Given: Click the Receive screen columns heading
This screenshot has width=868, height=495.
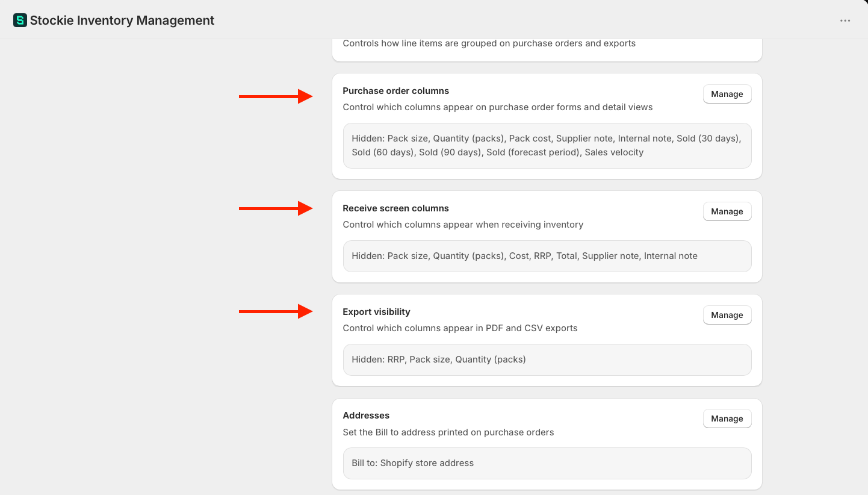Looking at the screenshot, I should point(396,208).
